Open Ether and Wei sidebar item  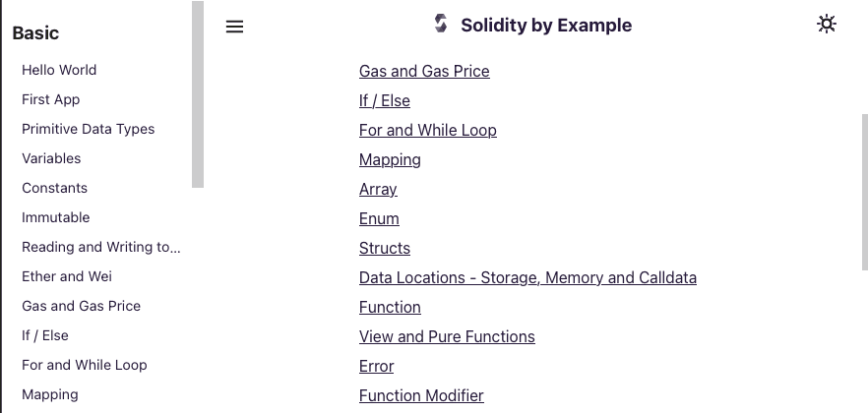(67, 276)
